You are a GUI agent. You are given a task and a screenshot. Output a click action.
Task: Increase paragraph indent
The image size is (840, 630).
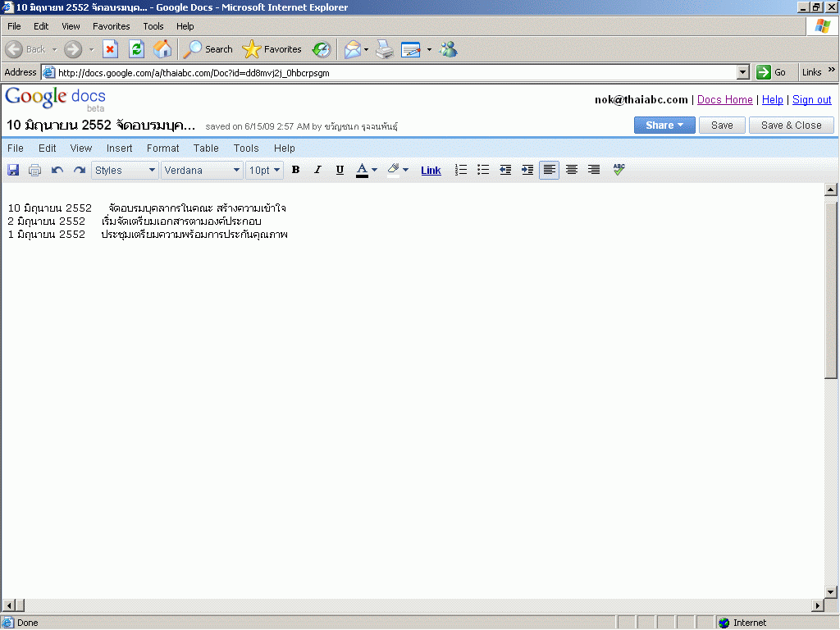pyautogui.click(x=527, y=170)
